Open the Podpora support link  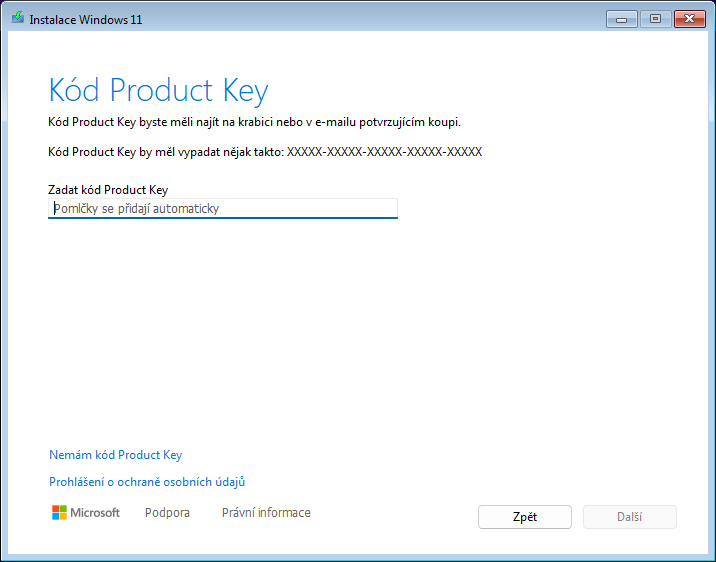167,513
